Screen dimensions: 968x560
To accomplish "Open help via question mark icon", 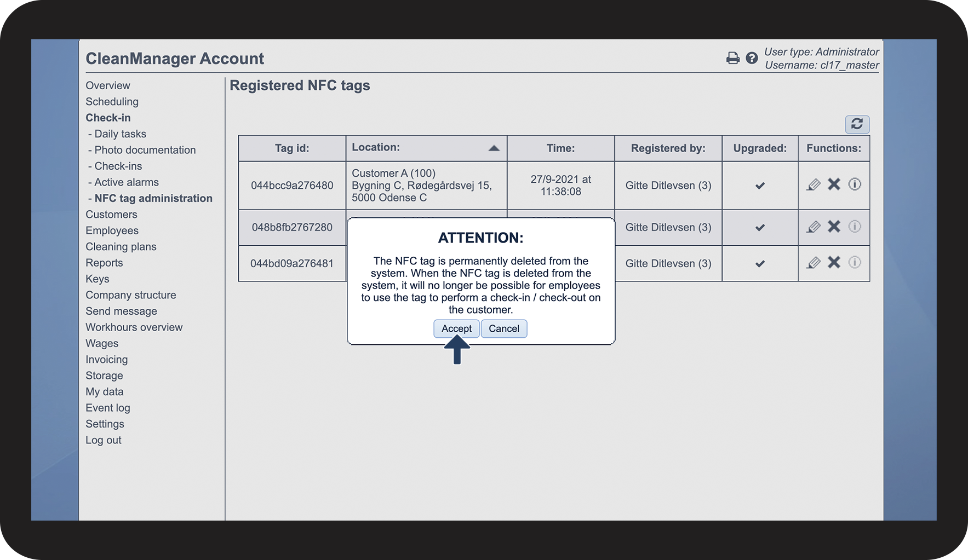I will pos(752,58).
